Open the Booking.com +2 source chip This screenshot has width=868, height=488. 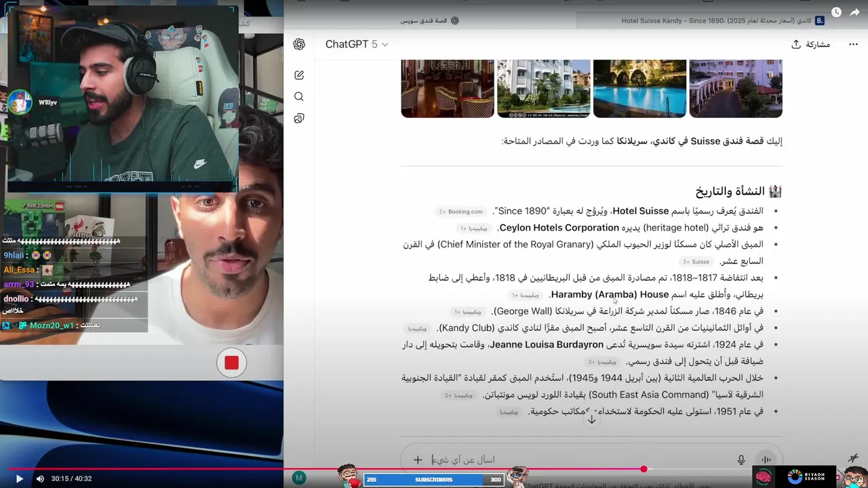coord(460,211)
